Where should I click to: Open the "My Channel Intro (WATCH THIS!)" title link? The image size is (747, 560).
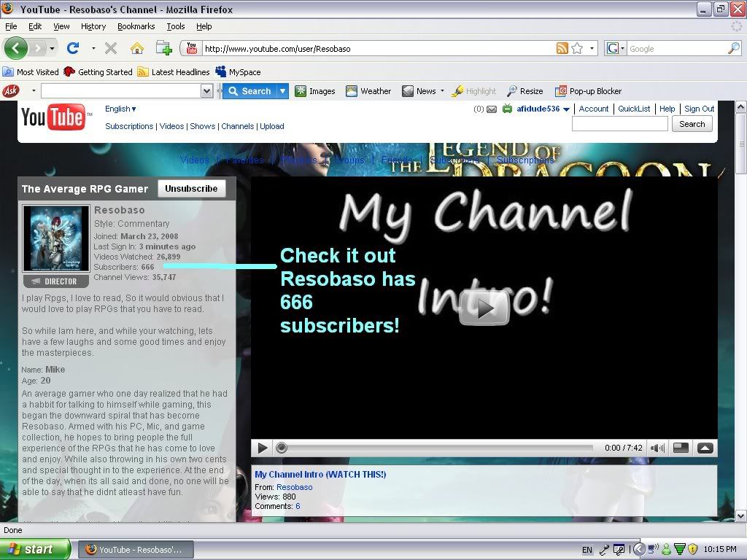point(320,474)
